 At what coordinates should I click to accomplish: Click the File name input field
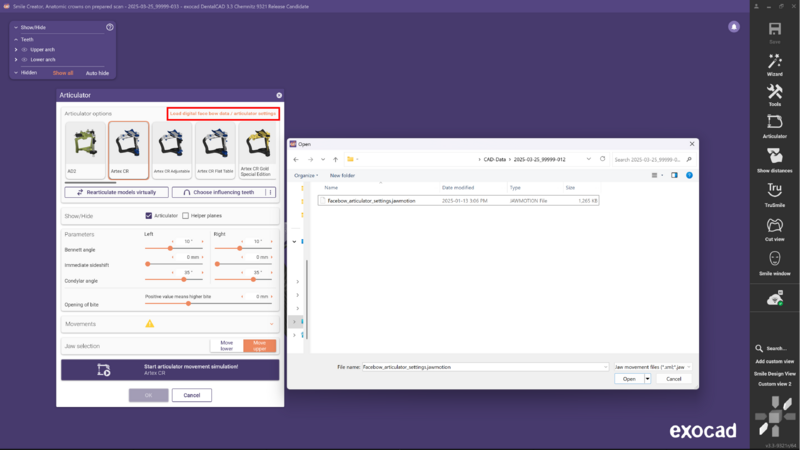(485, 367)
